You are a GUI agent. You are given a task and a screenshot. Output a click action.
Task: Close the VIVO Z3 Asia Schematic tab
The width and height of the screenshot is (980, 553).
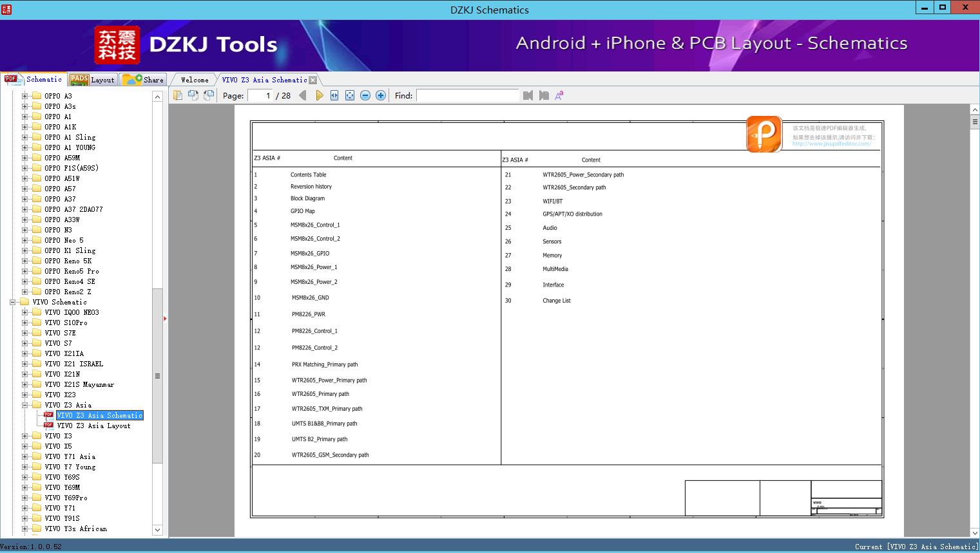click(x=312, y=80)
